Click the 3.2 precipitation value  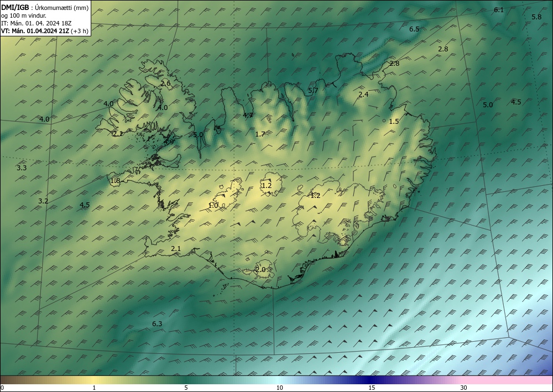click(43, 201)
